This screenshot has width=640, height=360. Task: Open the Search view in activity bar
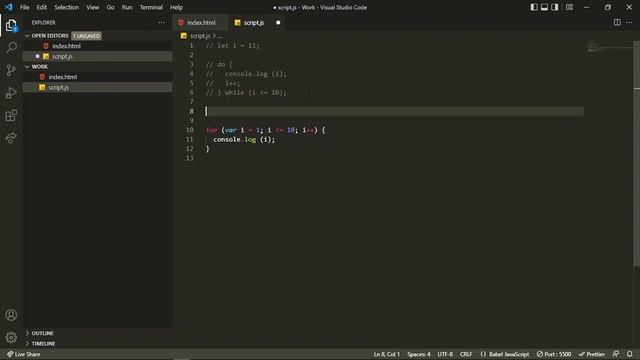coord(11,48)
